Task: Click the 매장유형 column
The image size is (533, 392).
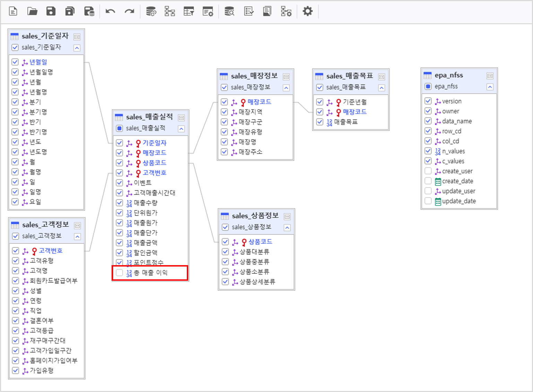Action: click(x=251, y=132)
